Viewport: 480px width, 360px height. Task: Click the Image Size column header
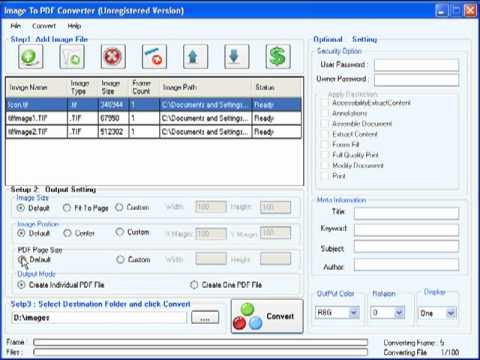[x=113, y=87]
